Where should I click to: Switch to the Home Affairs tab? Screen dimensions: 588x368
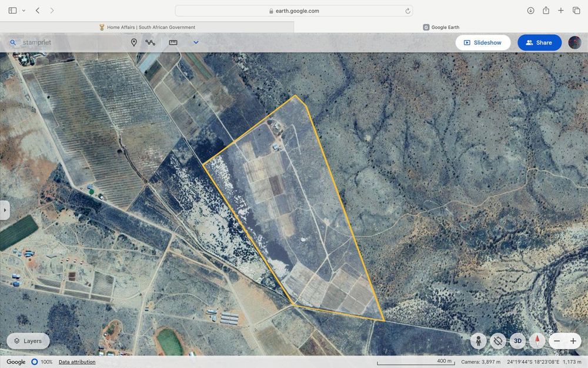pos(147,27)
